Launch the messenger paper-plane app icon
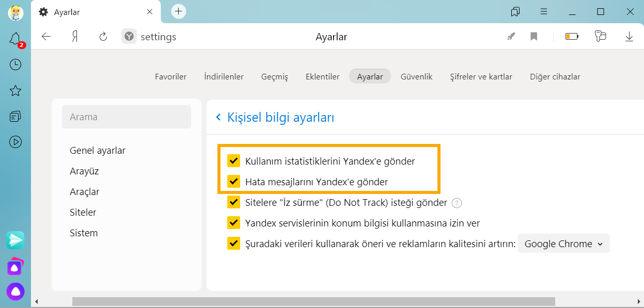 pyautogui.click(x=15, y=240)
